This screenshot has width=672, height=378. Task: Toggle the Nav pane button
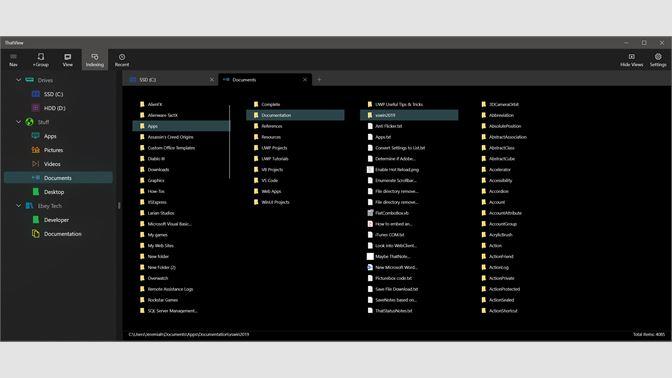coord(13,60)
